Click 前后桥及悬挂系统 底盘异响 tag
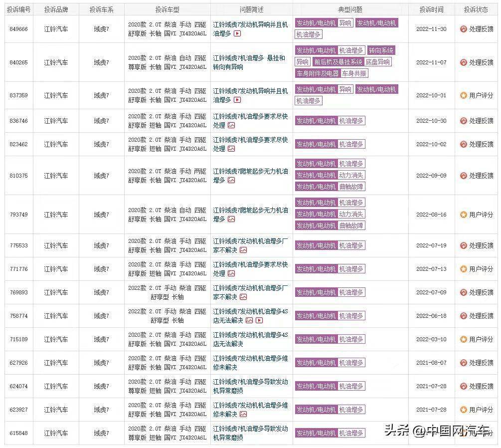The height and width of the screenshot is (448, 501). click(352, 62)
